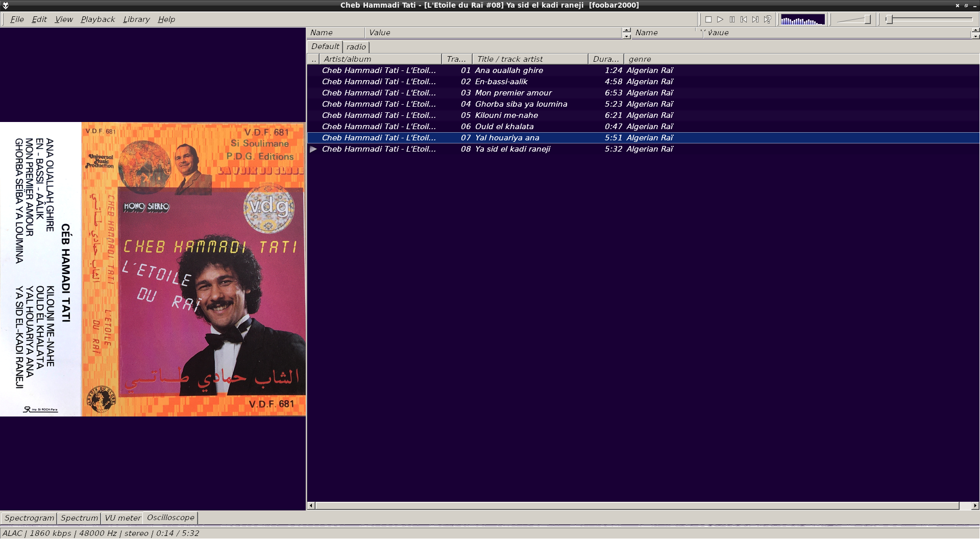Screen dimensions: 980x539
Task: Click the status bar playback info text
Action: click(x=101, y=533)
